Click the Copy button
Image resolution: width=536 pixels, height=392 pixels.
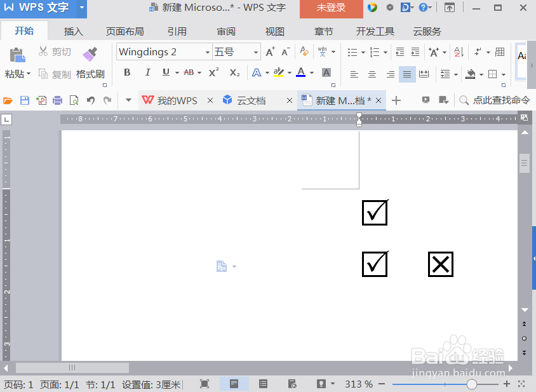[x=55, y=74]
